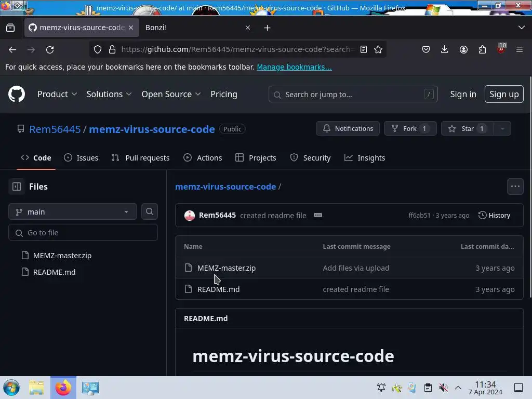Viewport: 532px width, 399px height.
Task: Open the Security tab
Action: point(311,158)
